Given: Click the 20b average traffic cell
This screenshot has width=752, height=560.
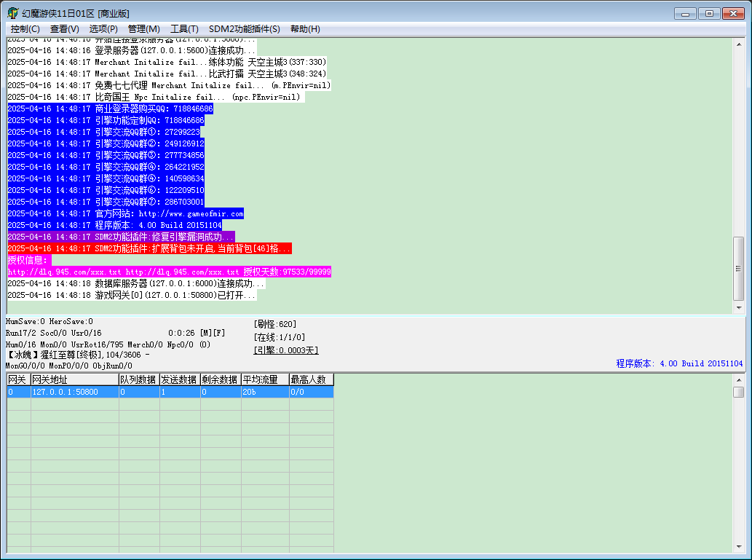Looking at the screenshot, I should [x=265, y=392].
